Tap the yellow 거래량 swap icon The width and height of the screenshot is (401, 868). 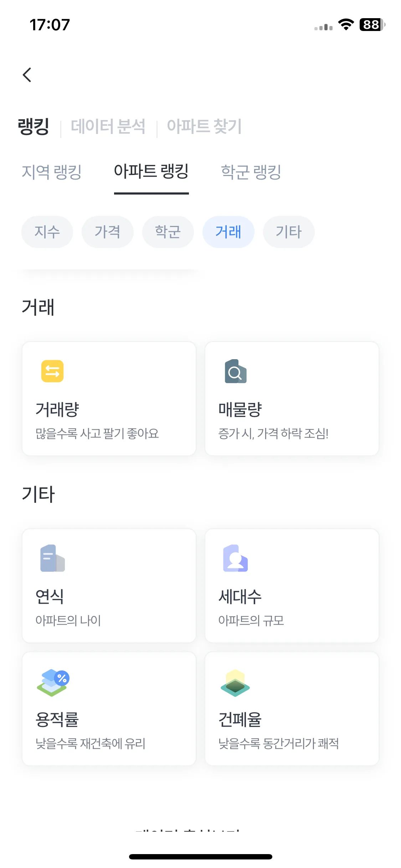52,371
